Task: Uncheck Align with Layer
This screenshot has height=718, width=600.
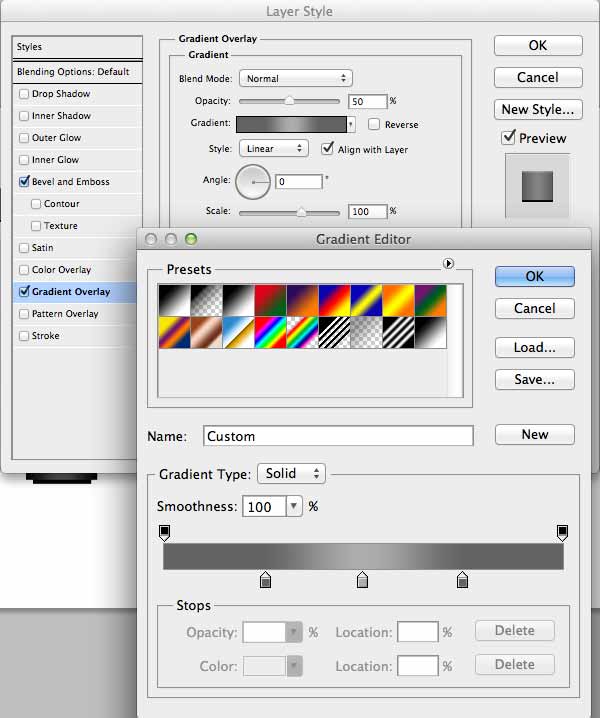Action: point(327,148)
